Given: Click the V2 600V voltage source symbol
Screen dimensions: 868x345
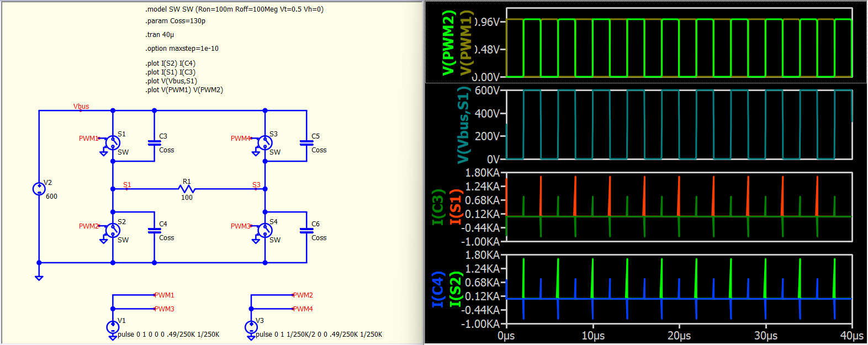Looking at the screenshot, I should (x=39, y=189).
